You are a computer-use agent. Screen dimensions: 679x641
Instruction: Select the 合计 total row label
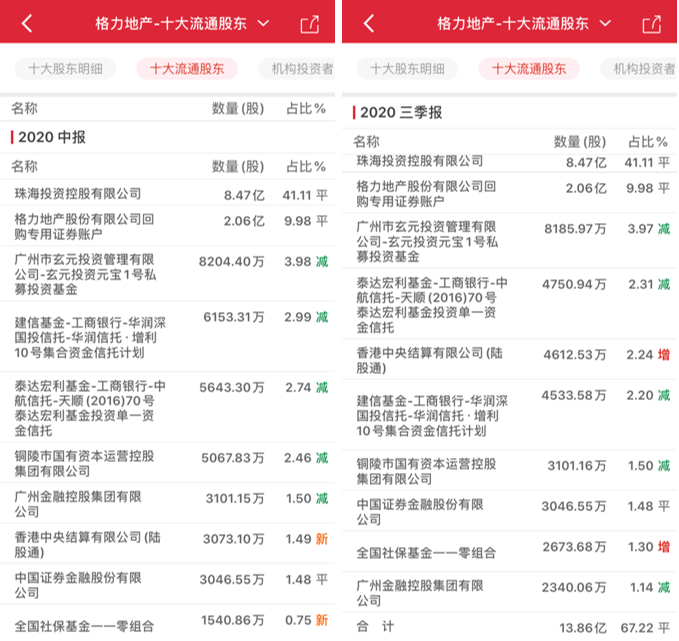(375, 626)
